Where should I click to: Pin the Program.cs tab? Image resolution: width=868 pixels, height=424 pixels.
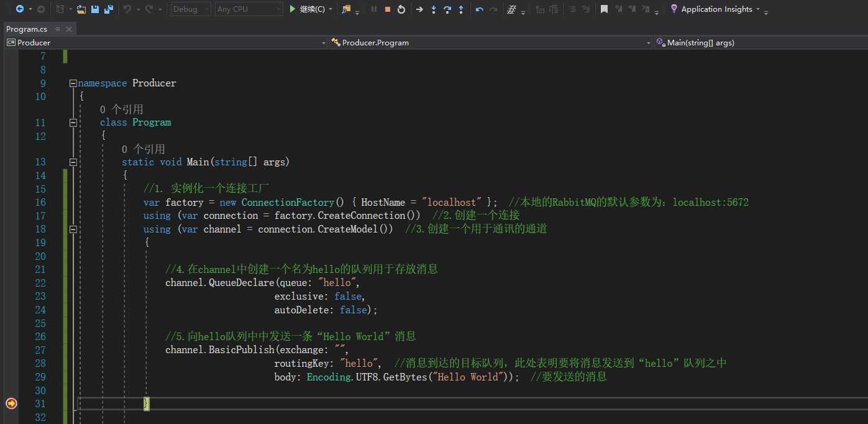point(58,29)
